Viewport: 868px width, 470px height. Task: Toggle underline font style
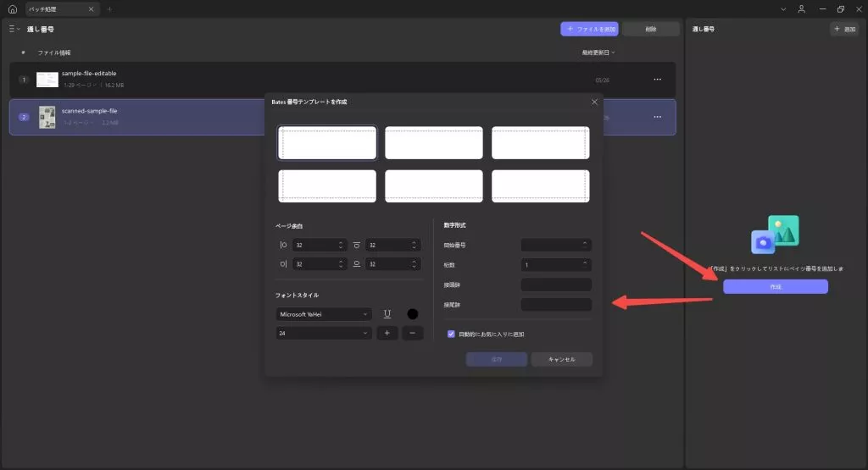[x=387, y=314]
